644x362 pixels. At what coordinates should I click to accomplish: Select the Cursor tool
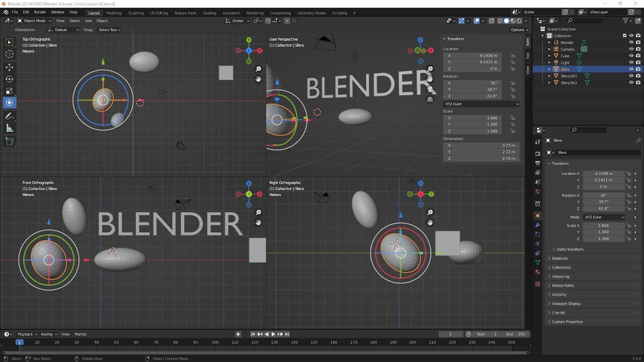coord(10,54)
